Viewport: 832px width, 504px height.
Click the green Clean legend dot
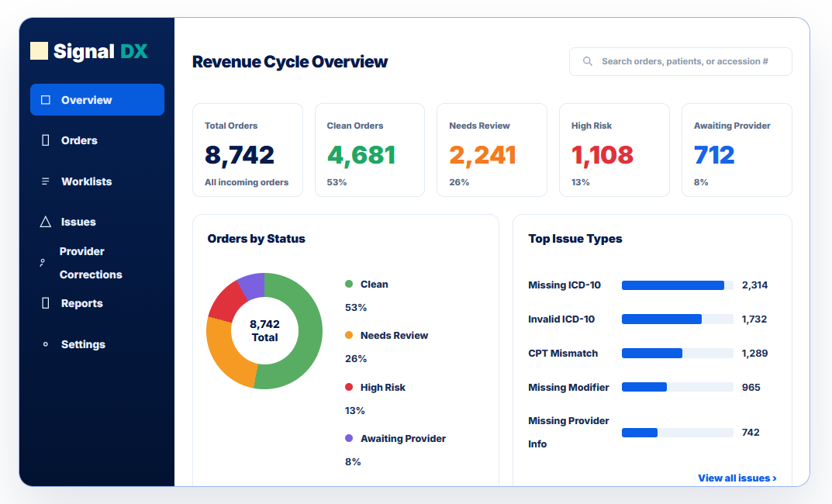(x=349, y=284)
